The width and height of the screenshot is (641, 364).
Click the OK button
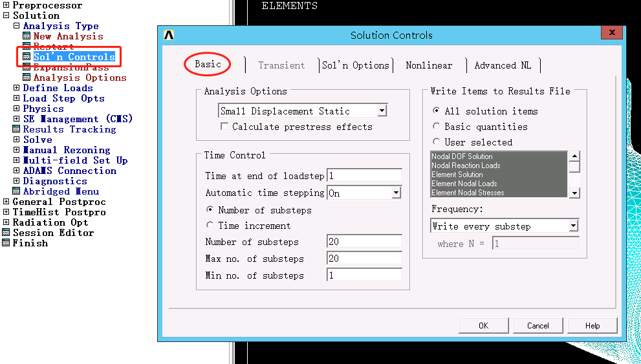point(484,326)
